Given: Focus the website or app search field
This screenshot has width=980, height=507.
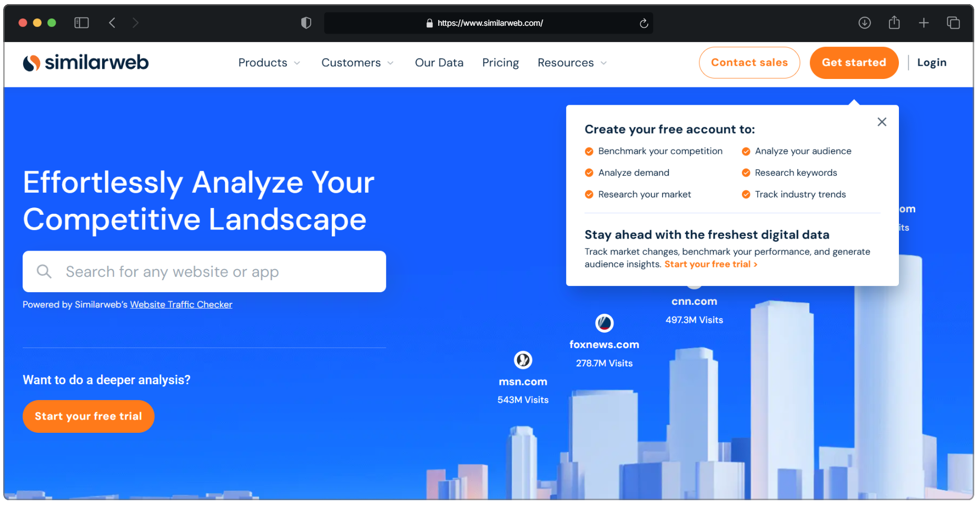Looking at the screenshot, I should click(204, 272).
